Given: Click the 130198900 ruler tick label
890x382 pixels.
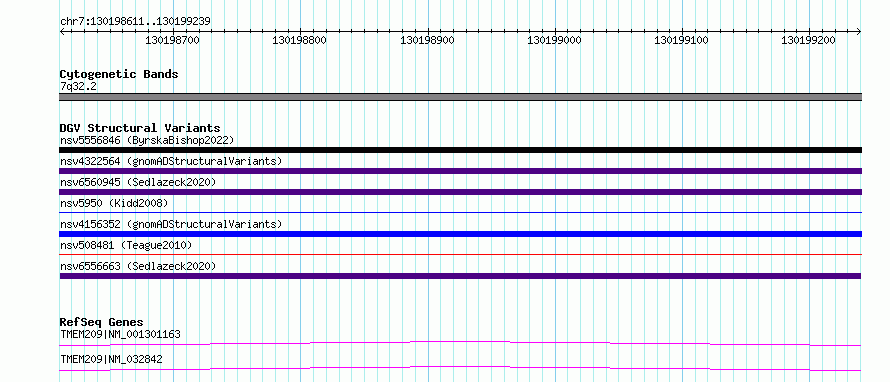Looking at the screenshot, I should tap(427, 40).
